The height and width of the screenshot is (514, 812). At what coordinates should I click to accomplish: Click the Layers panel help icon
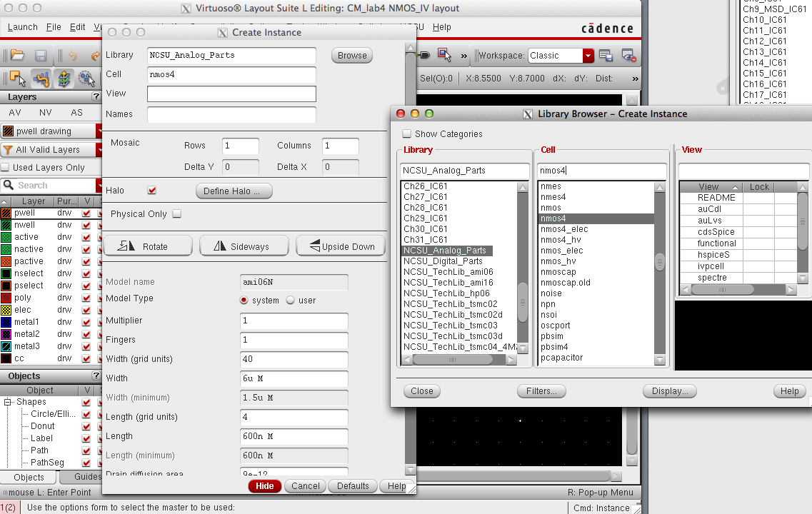tap(96, 97)
